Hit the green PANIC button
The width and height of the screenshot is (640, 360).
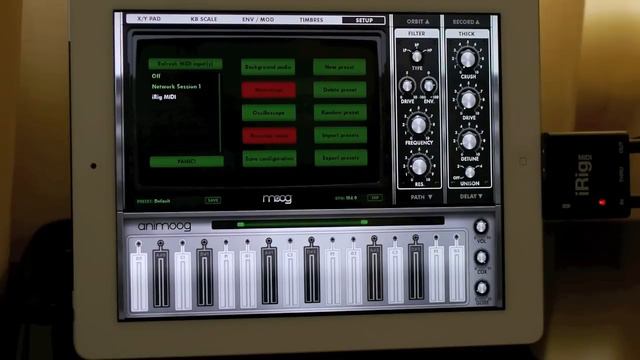187,162
